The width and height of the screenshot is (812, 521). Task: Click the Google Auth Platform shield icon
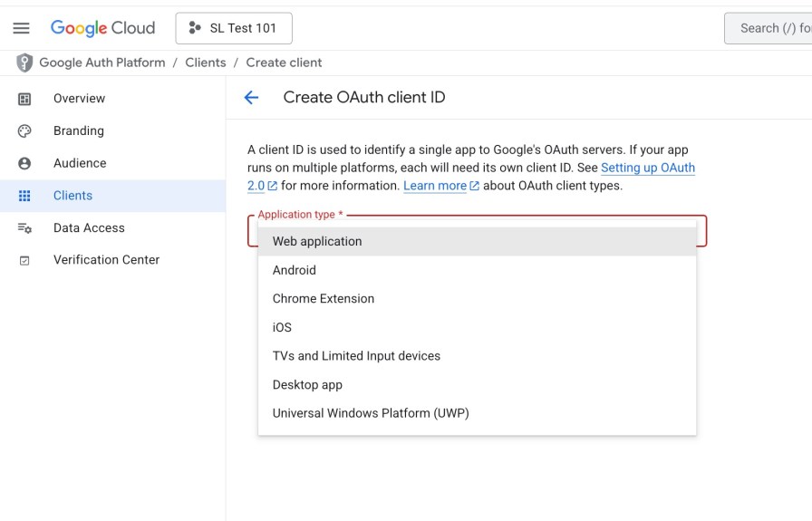pos(24,63)
